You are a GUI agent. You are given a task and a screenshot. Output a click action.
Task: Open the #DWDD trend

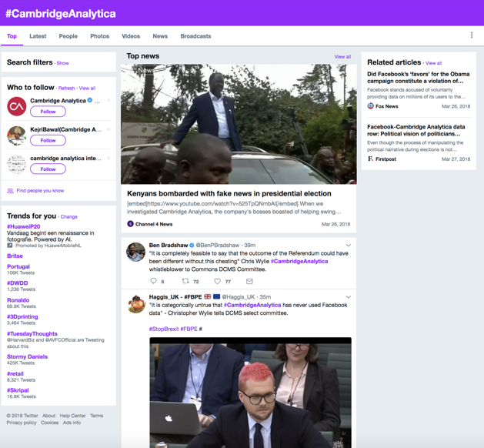click(x=17, y=283)
